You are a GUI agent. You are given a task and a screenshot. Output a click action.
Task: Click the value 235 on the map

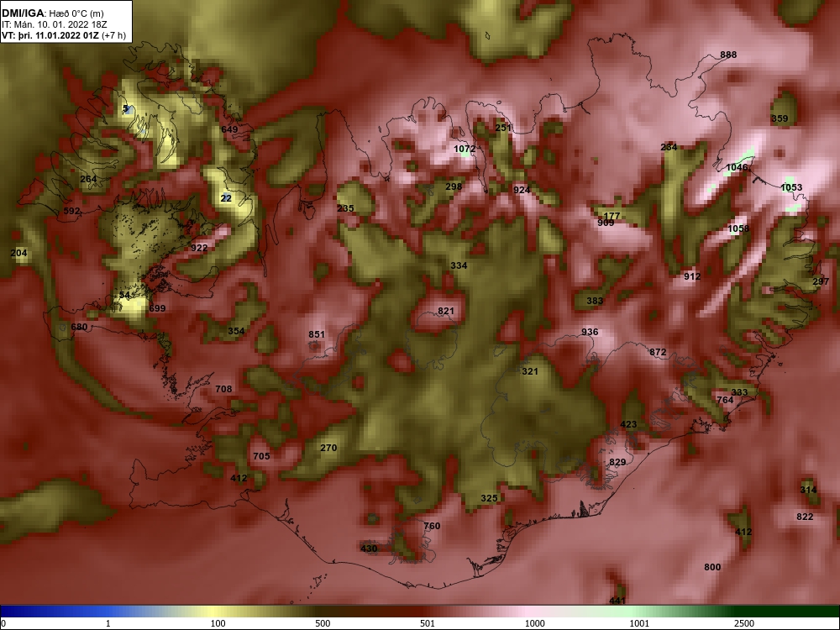point(345,207)
